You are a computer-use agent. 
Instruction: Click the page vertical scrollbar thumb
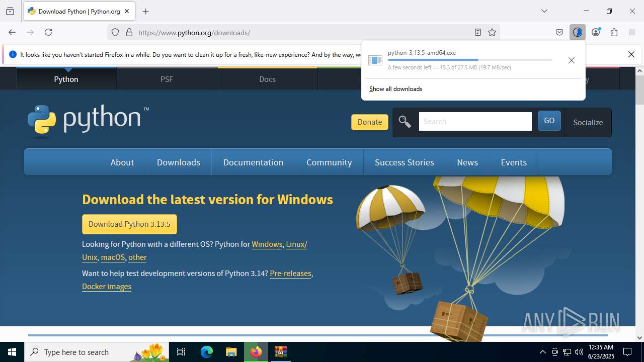pyautogui.click(x=639, y=89)
